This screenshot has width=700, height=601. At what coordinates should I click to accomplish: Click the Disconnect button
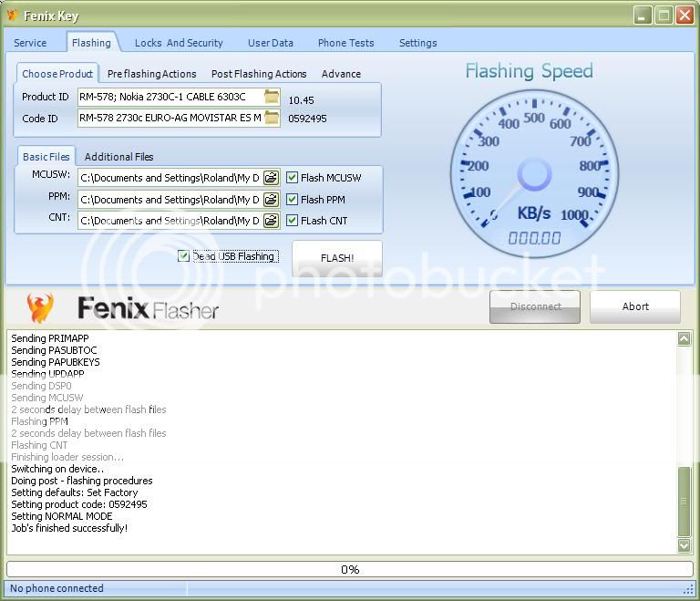point(535,306)
